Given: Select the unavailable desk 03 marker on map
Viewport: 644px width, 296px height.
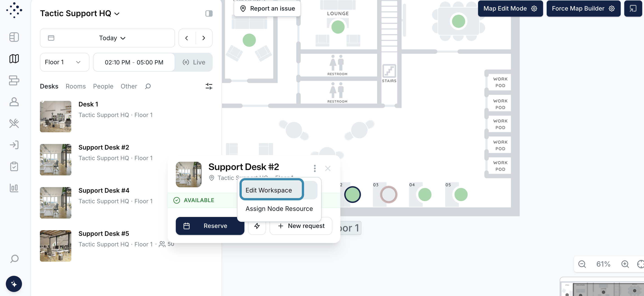Looking at the screenshot, I should tap(389, 194).
